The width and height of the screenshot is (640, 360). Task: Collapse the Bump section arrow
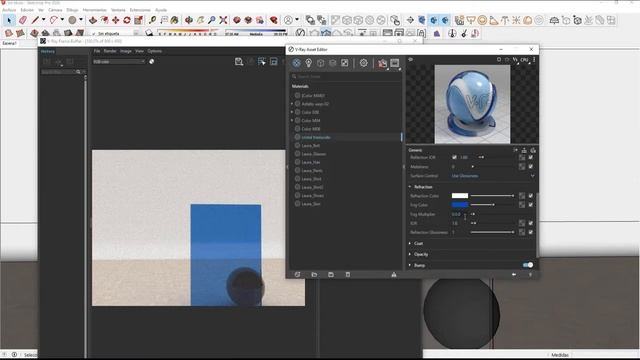click(410, 265)
